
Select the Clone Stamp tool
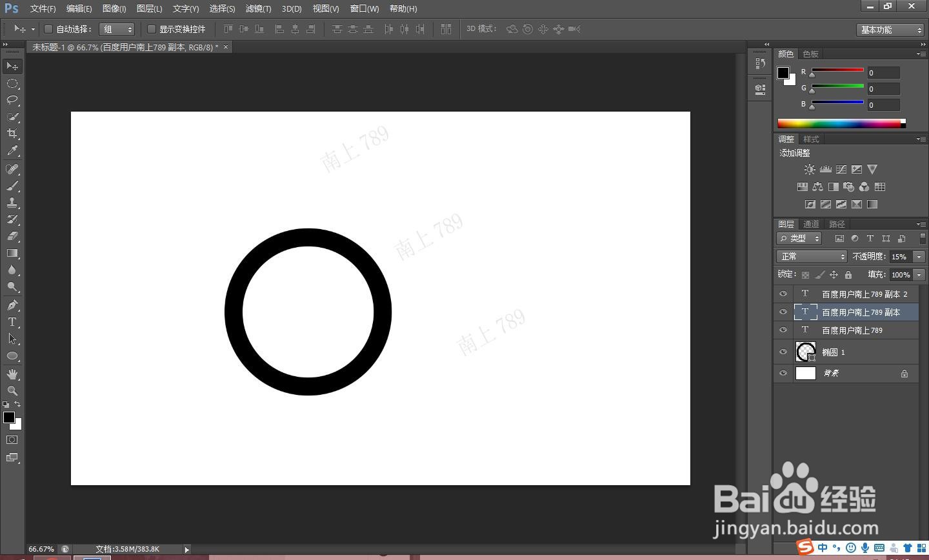click(12, 203)
